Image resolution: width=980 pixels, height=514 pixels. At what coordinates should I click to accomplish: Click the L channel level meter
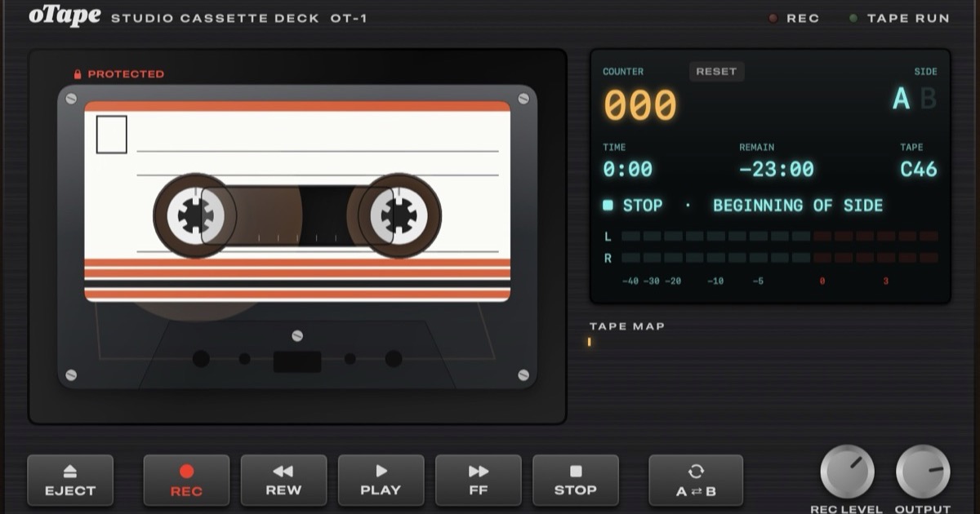coord(780,237)
